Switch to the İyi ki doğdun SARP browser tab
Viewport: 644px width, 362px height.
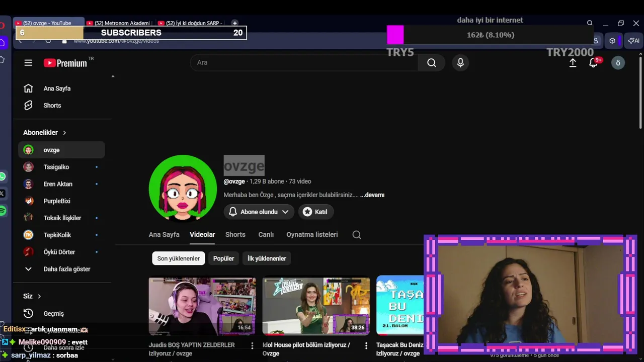190,23
